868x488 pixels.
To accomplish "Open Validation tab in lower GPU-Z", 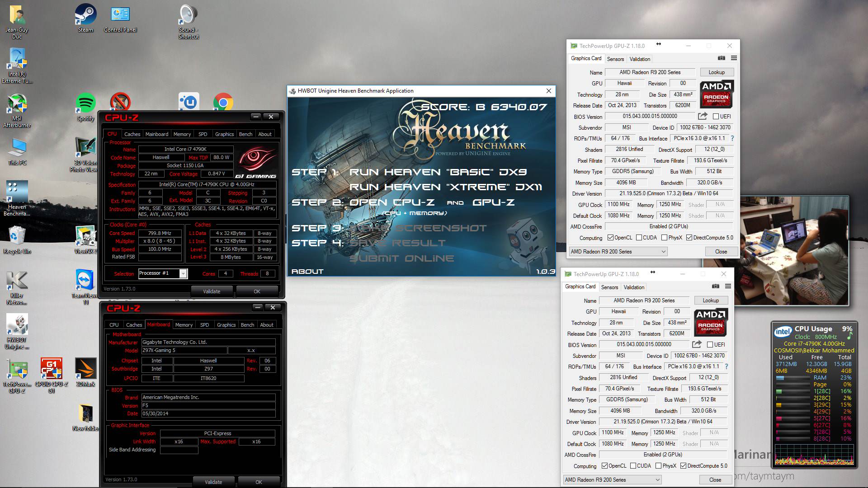I will (x=634, y=287).
